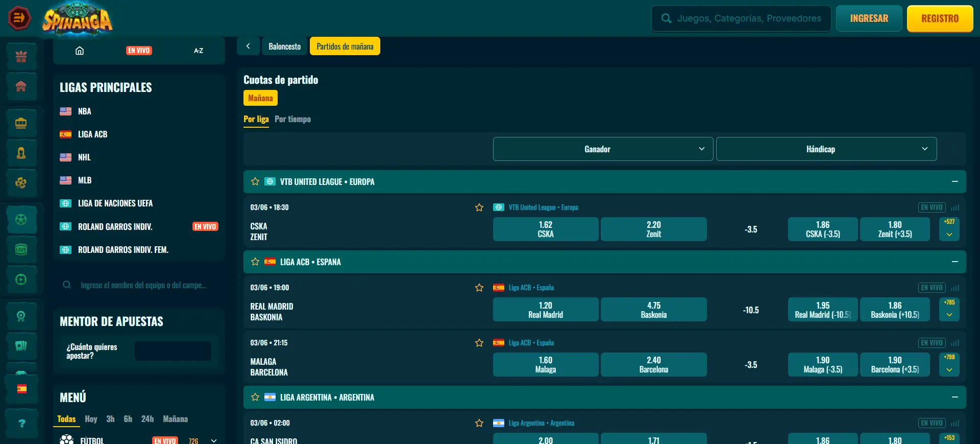This screenshot has height=444, width=980.
Task: Toggle the Mañana filter chip under Cuotas de partido
Action: pyautogui.click(x=260, y=98)
